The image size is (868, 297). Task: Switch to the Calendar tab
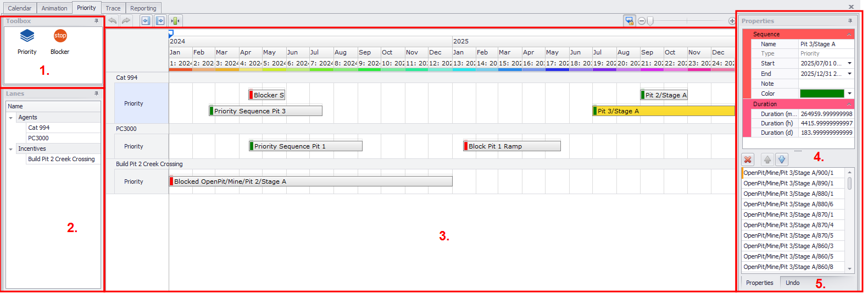click(x=20, y=8)
